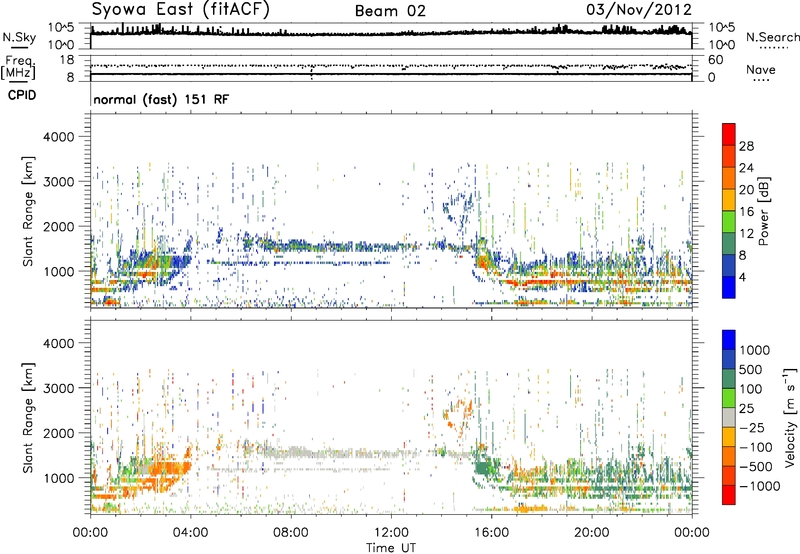Click the '20:00' time axis tick
This screenshot has height=554, width=800.
[592, 533]
